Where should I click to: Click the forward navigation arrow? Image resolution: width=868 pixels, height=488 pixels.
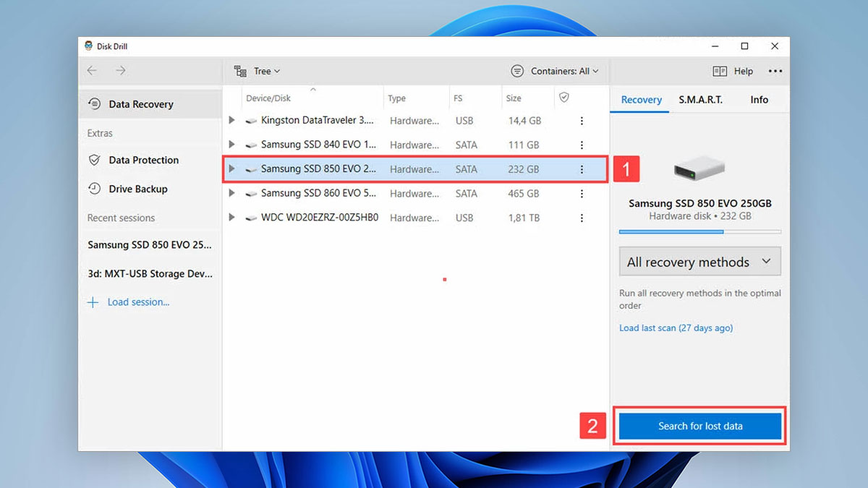(121, 70)
